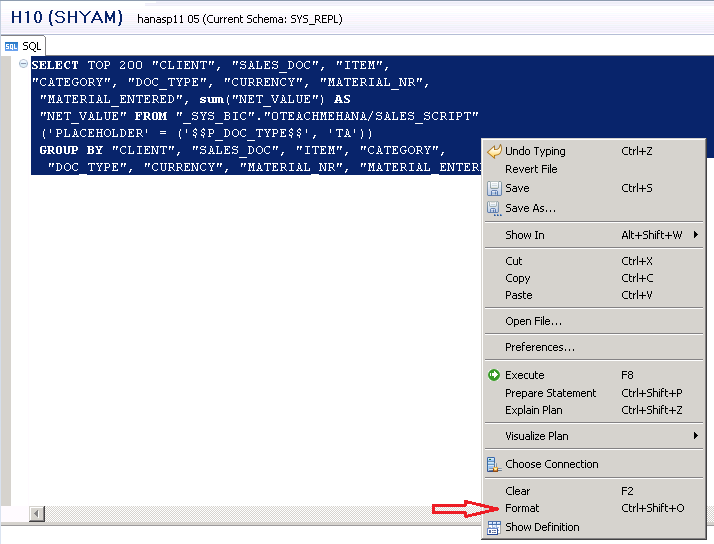Image resolution: width=714 pixels, height=544 pixels.
Task: Click the Show Definition table icon
Action: coord(494,527)
